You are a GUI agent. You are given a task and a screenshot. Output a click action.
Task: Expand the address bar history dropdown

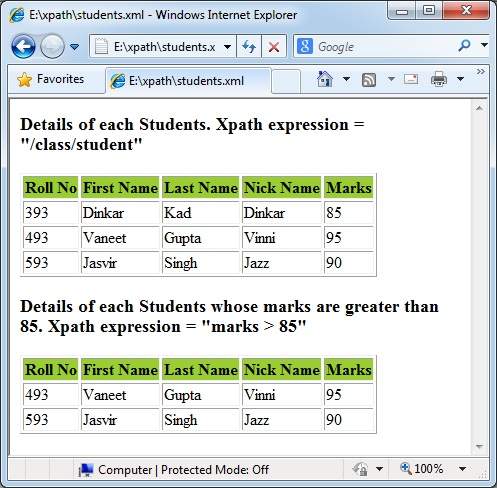(227, 47)
